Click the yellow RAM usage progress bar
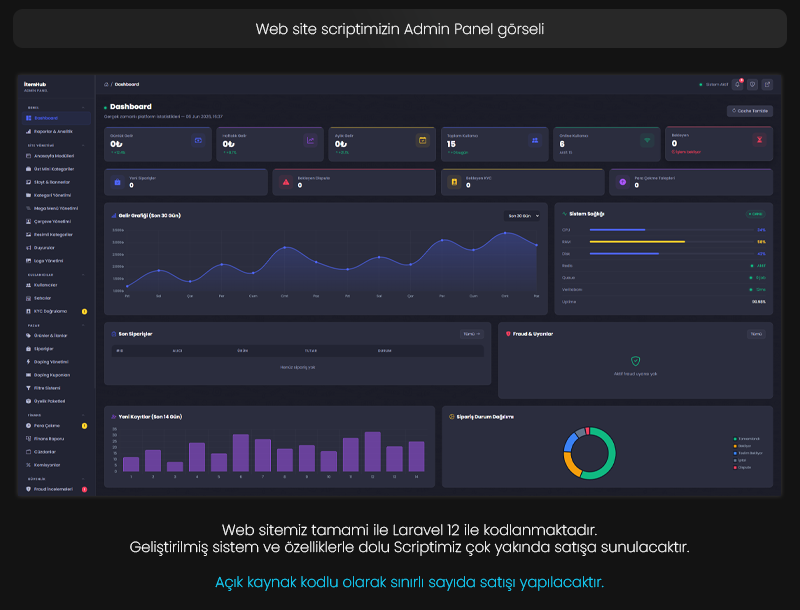 (637, 242)
